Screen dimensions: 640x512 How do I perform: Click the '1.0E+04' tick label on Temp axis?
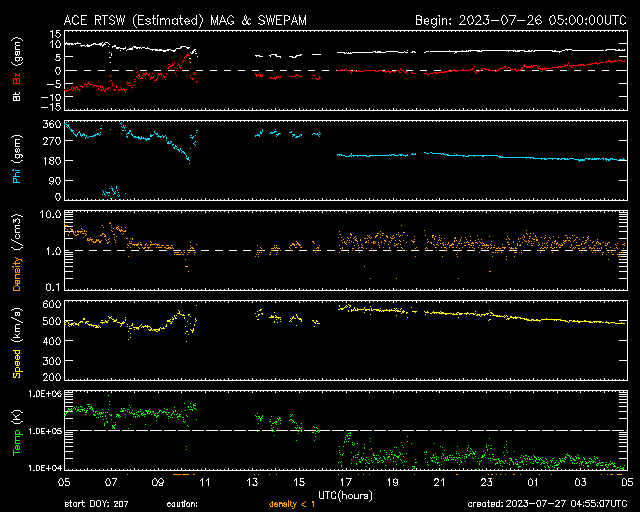click(45, 468)
